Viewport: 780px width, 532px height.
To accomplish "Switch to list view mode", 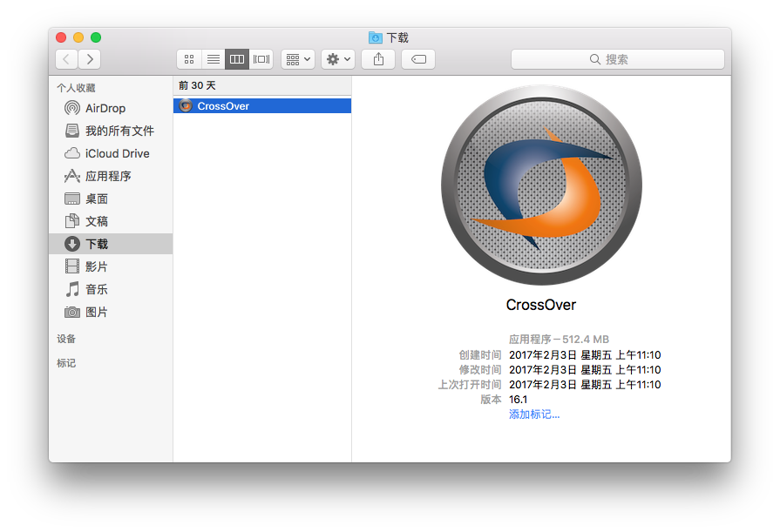I will (214, 59).
